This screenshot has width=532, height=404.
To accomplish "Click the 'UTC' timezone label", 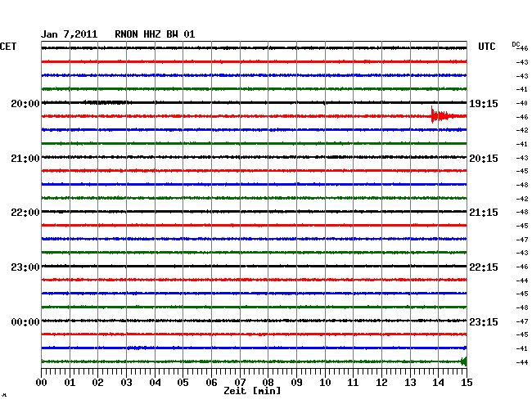I will tap(487, 47).
